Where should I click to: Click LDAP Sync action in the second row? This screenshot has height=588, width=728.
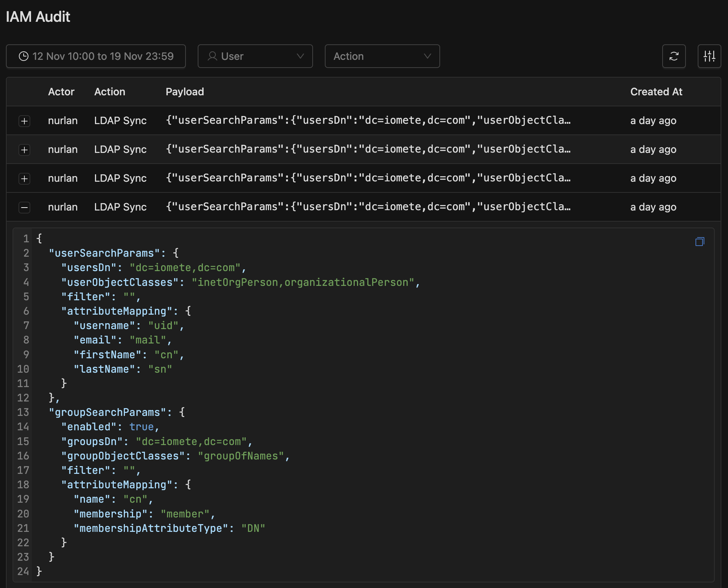click(120, 149)
